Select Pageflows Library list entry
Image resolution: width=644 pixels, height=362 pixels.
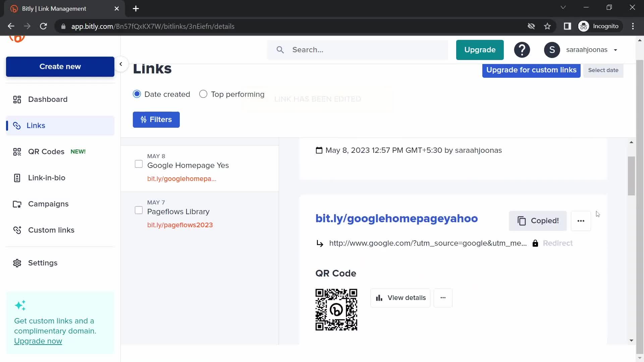pos(200,215)
